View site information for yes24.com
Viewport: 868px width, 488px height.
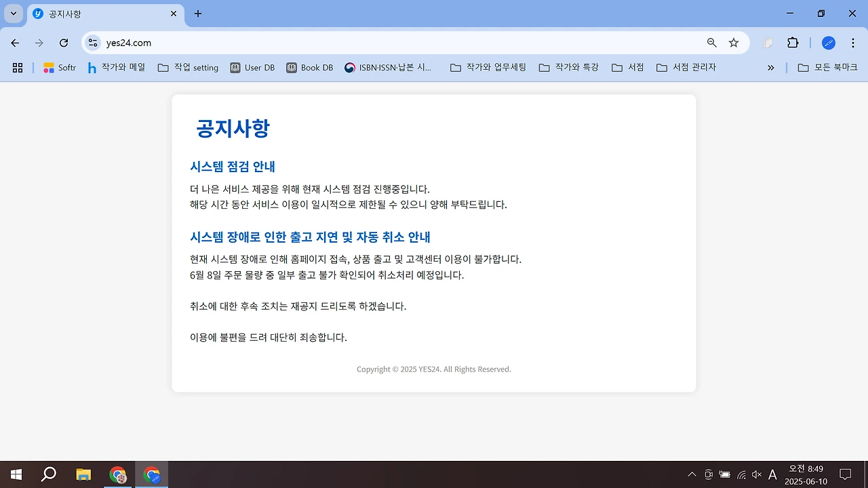tap(93, 43)
